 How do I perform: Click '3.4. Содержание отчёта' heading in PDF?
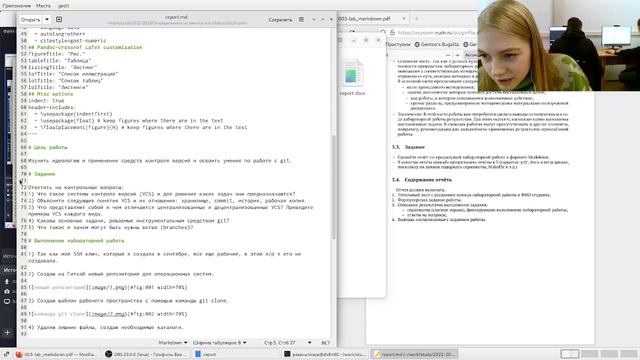click(422, 180)
